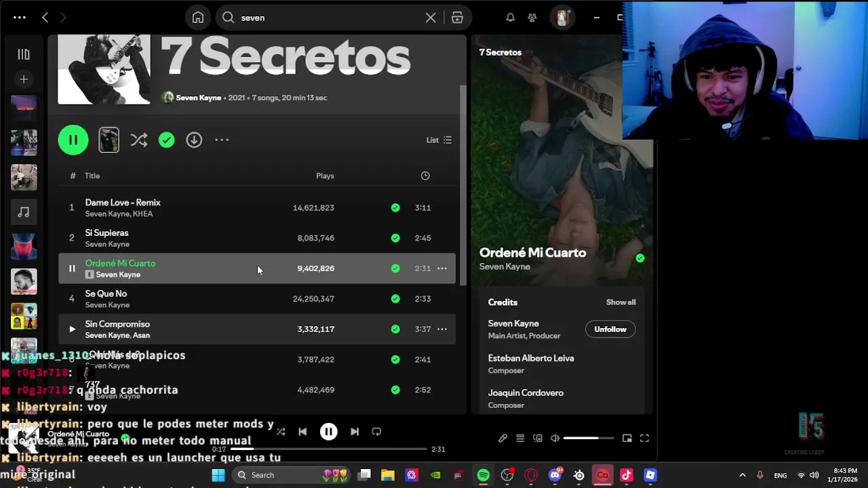Open more options for Ordené Mi Cuarto row
This screenshot has height=488, width=868.
point(442,268)
